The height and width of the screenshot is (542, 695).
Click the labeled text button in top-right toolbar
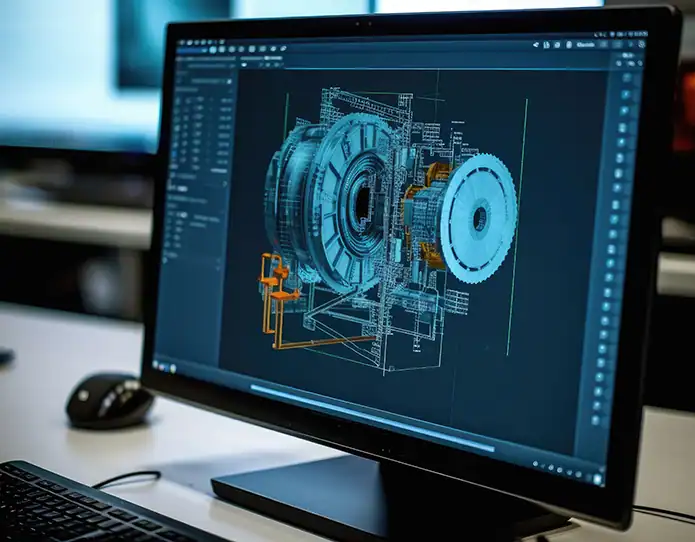point(586,45)
